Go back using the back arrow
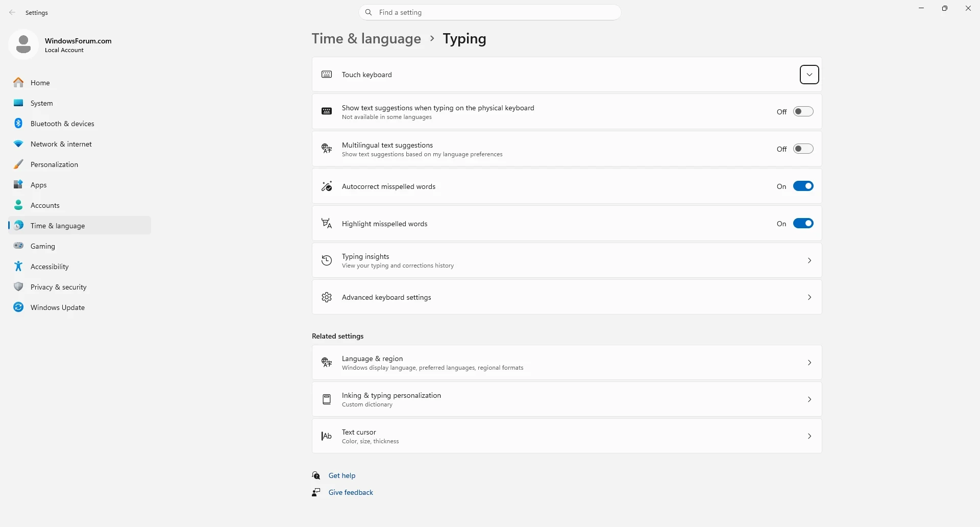This screenshot has height=527, width=980. (12, 12)
